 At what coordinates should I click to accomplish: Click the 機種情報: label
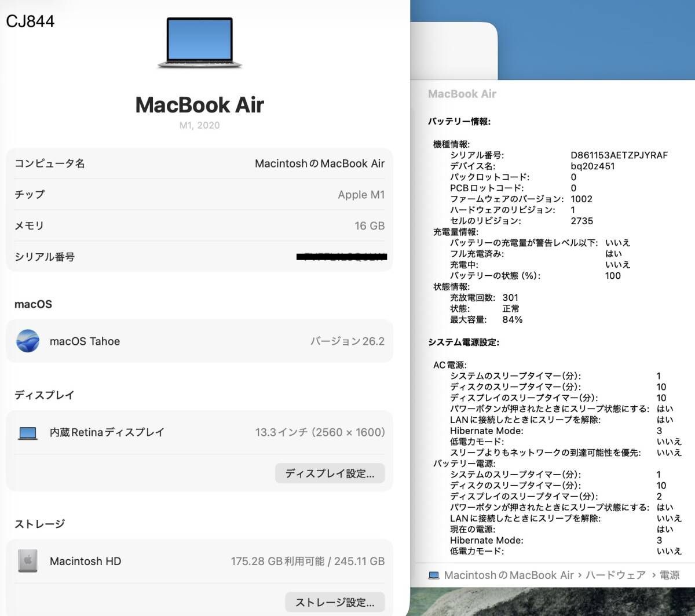pos(451,144)
